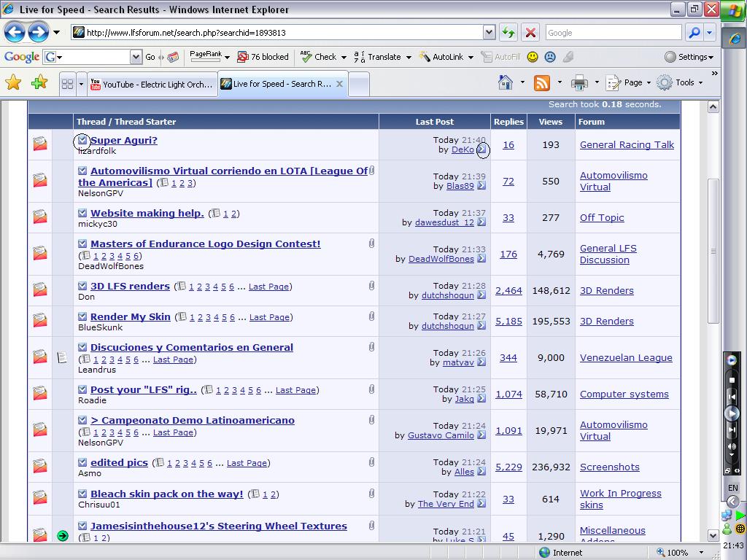Open Last Page of Post your LFS rig
747x560 pixels.
click(x=295, y=390)
